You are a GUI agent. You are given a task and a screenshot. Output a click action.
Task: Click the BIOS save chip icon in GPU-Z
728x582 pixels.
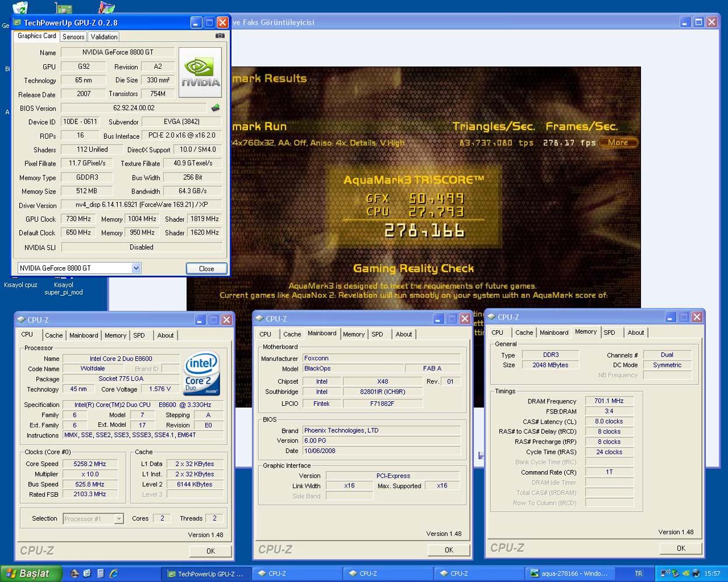(x=215, y=108)
